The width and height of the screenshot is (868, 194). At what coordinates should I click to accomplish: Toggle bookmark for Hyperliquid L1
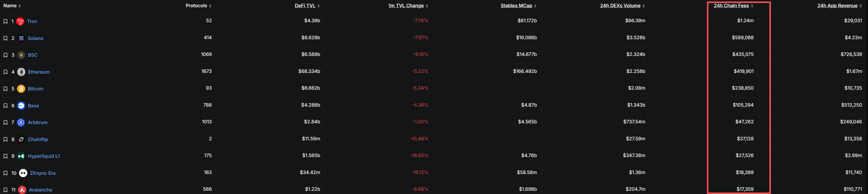(x=6, y=156)
